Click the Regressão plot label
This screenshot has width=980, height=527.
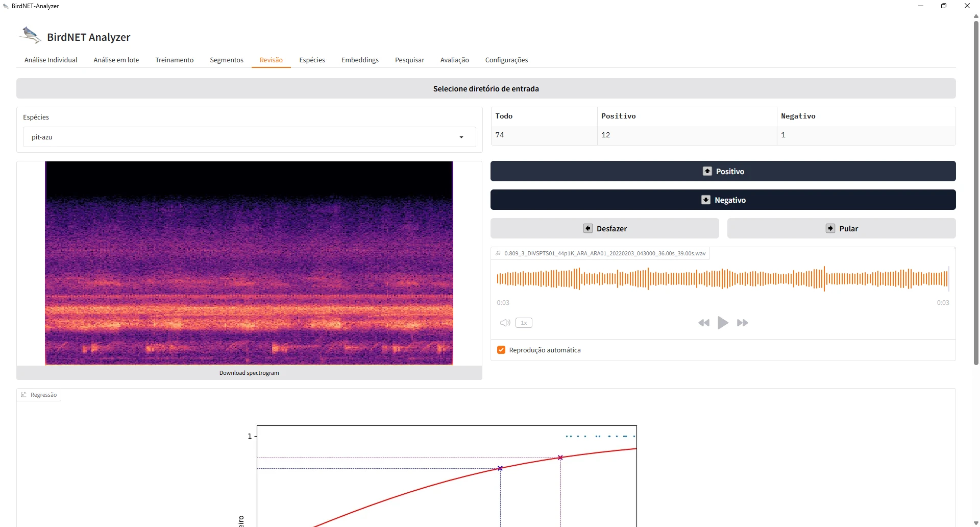point(39,395)
